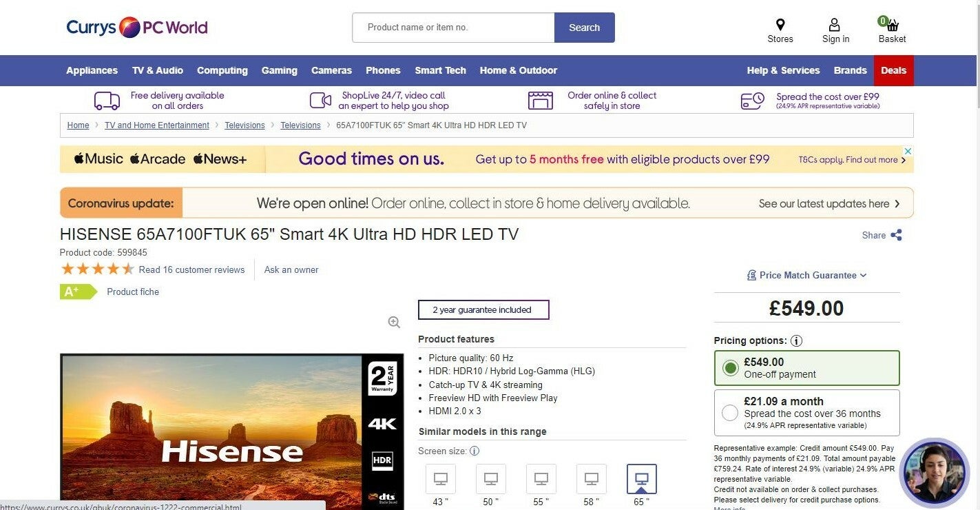This screenshot has height=510, width=980.
Task: Click the spread the cost credit icon
Action: pos(753,101)
